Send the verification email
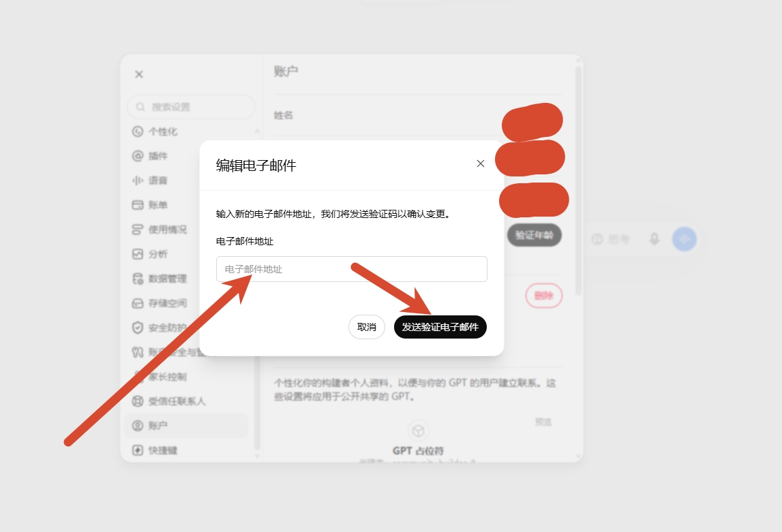Viewport: 782px width, 532px height. point(440,327)
